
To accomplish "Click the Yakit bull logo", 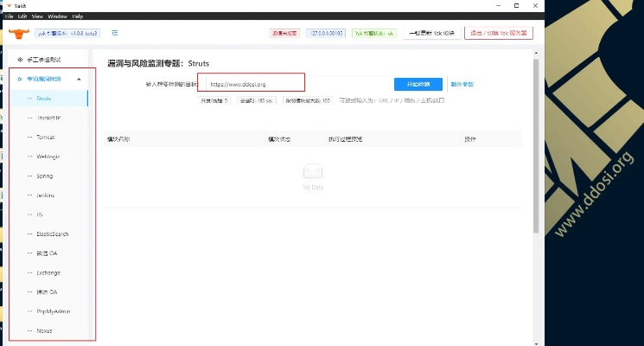I will click(17, 34).
